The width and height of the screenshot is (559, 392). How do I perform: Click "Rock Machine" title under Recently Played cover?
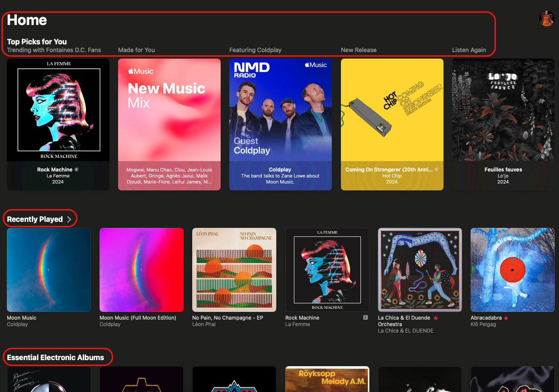click(302, 318)
